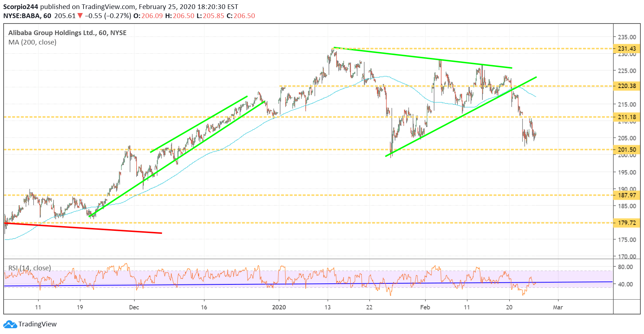Viewport: 644px width, 334px height.
Task: Click the Dec date axis label
Action: point(134,307)
